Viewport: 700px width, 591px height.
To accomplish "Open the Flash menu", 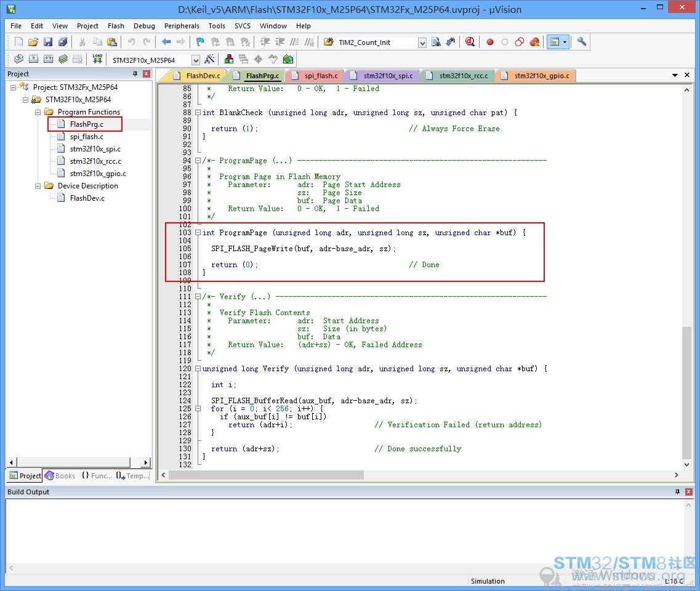I will point(116,26).
